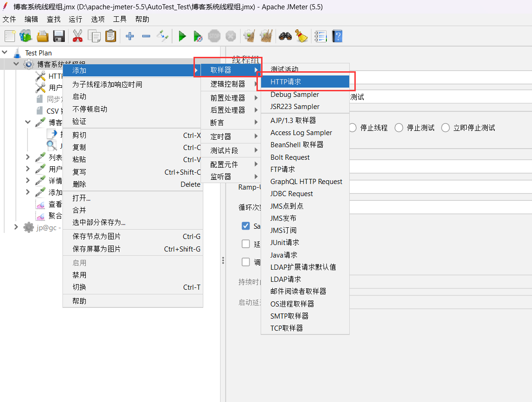Screen dimensions: 532x402
Task: Click the Reset search broom icon
Action: click(x=301, y=36)
